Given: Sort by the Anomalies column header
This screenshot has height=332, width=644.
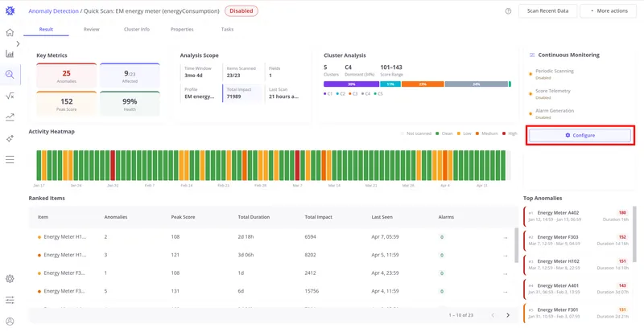Looking at the screenshot, I should (116, 217).
